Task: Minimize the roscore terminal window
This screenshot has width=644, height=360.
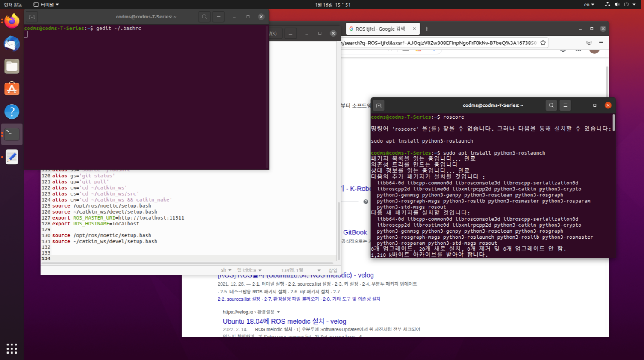Action: pos(581,105)
